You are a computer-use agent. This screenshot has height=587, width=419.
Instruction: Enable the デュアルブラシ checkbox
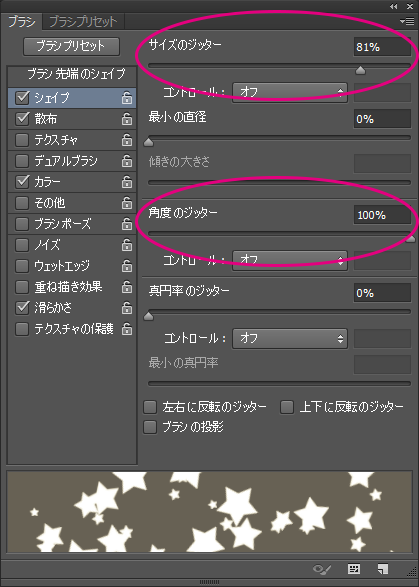coord(22,161)
